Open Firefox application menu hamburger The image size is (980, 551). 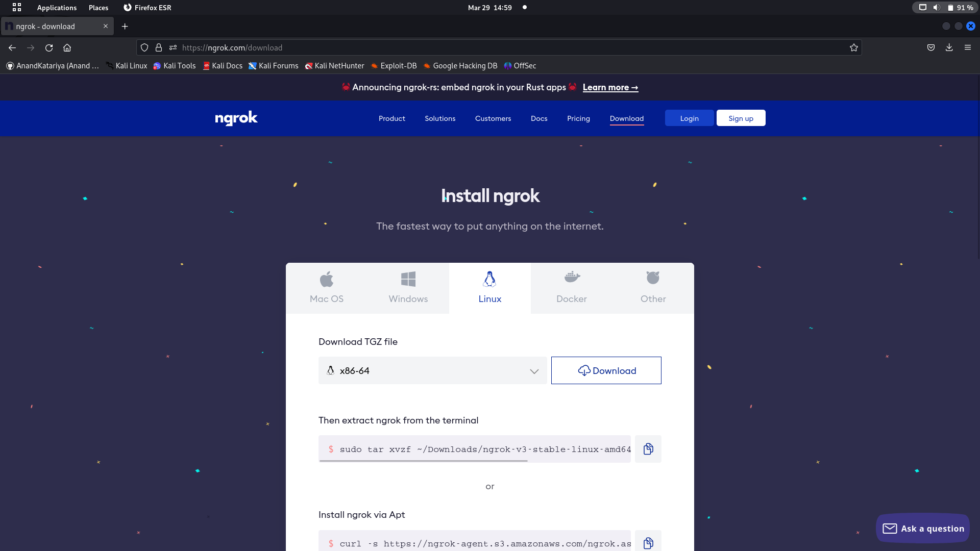pyautogui.click(x=967, y=47)
